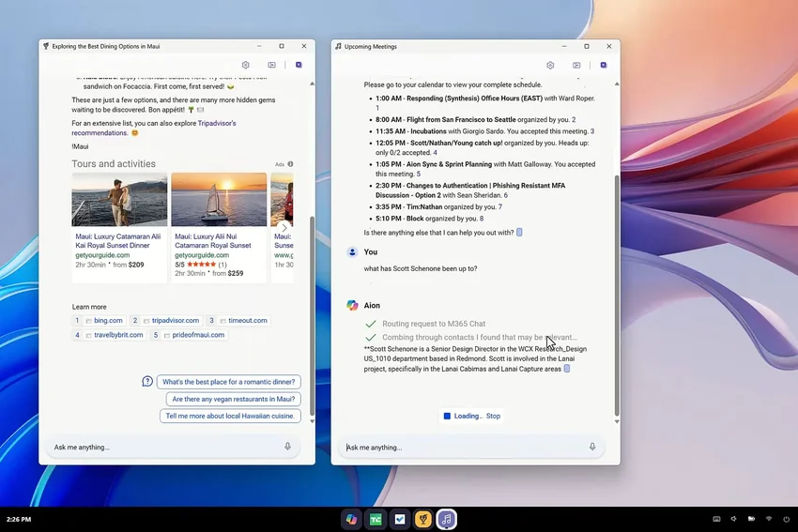Click citation 5 after Aion Sync meeting
Viewport: 798px width, 532px height.
point(419,174)
